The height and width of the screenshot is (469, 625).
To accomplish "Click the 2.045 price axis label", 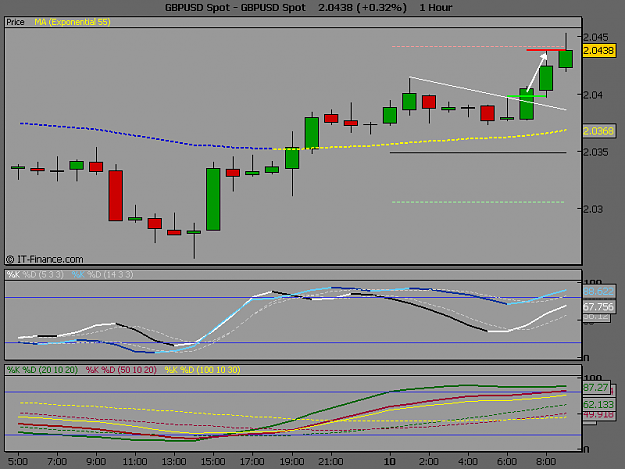I will click(596, 37).
